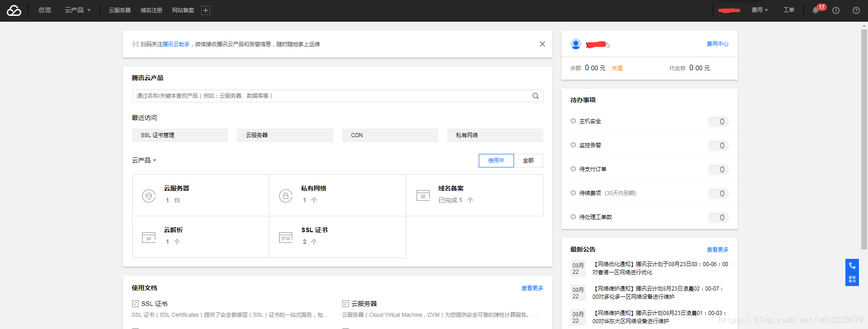
Task: Click the phone support floating icon
Action: 852,266
